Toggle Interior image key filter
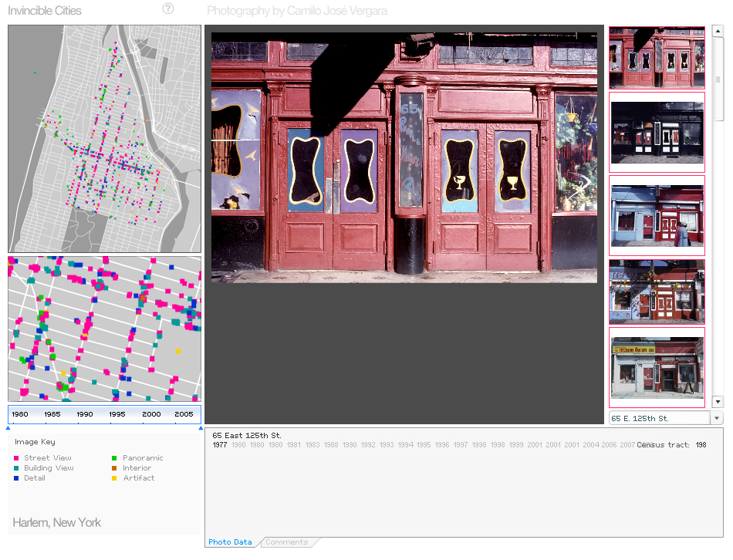The image size is (733, 560). click(x=137, y=468)
